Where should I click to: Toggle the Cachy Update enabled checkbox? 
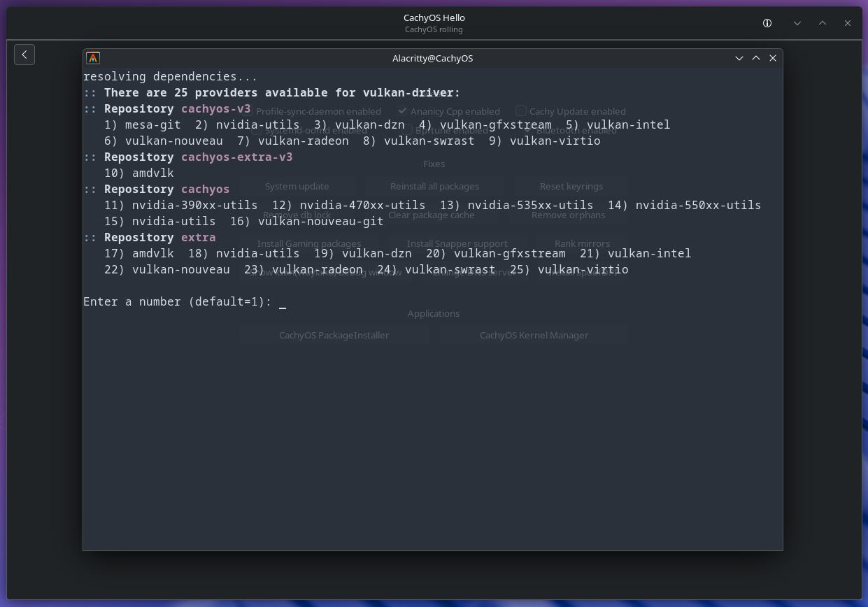coord(521,110)
